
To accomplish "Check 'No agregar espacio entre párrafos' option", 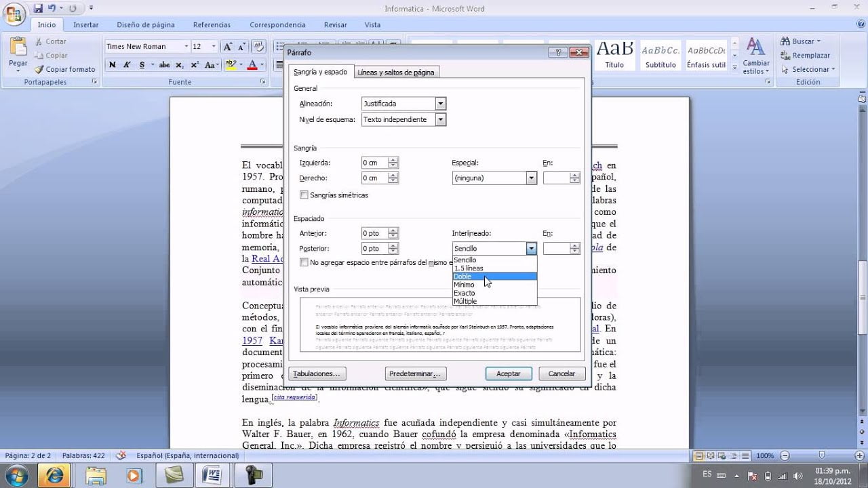I will point(304,262).
